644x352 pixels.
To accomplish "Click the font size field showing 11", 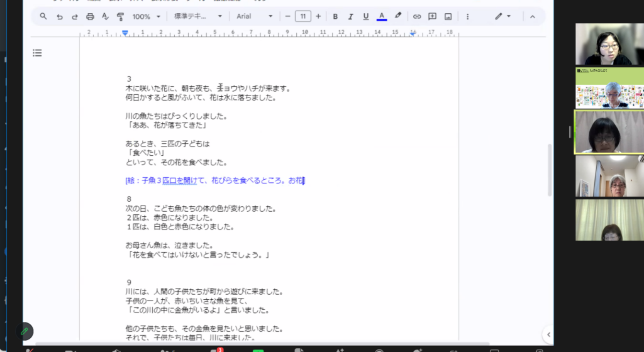I will pyautogui.click(x=303, y=16).
